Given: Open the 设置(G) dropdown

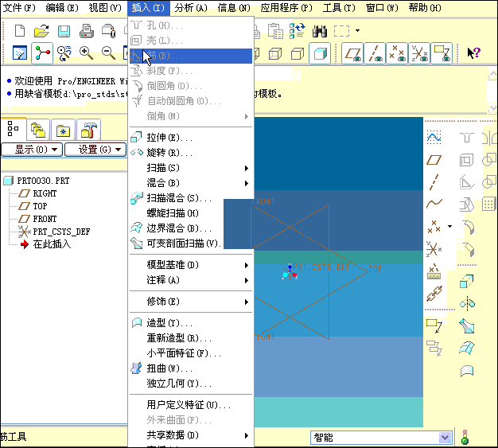Looking at the screenshot, I should (95, 150).
